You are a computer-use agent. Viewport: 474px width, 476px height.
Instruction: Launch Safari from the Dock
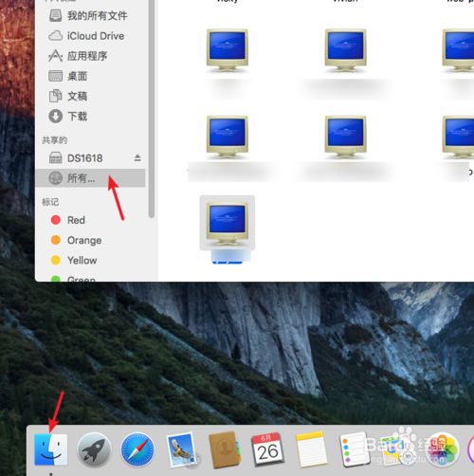pyautogui.click(x=137, y=449)
